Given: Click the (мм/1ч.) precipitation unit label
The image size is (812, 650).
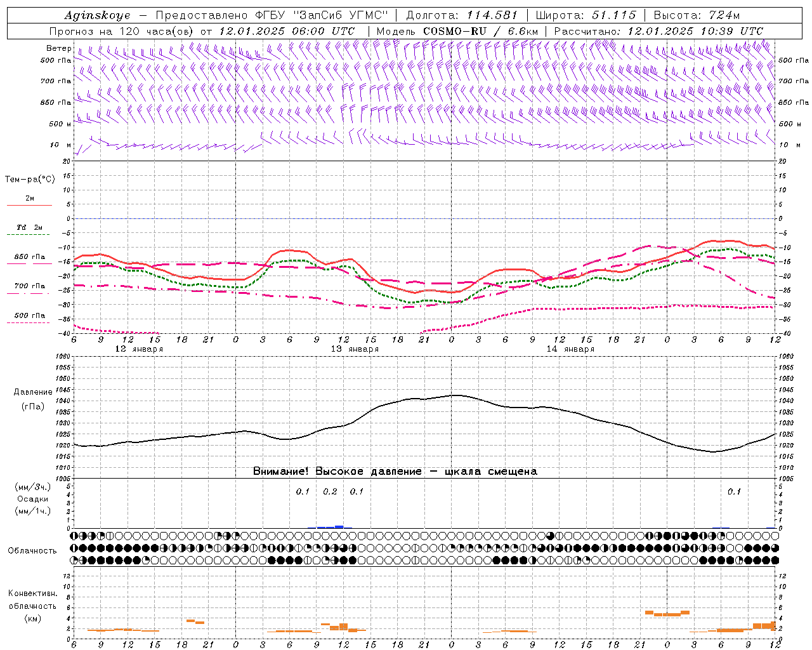Looking at the screenshot, I should click(x=33, y=511).
